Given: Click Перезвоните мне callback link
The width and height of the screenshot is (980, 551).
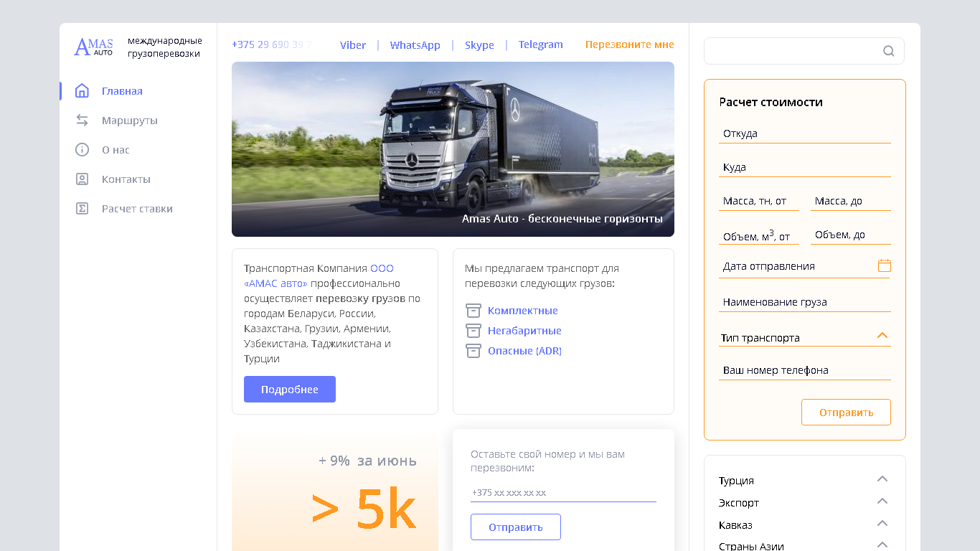Looking at the screenshot, I should [x=630, y=44].
